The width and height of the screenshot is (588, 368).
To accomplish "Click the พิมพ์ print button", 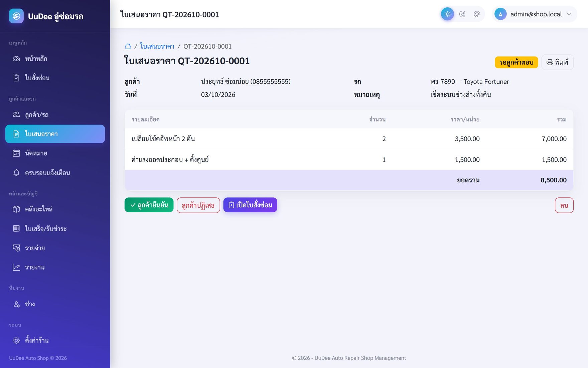I will tap(557, 62).
